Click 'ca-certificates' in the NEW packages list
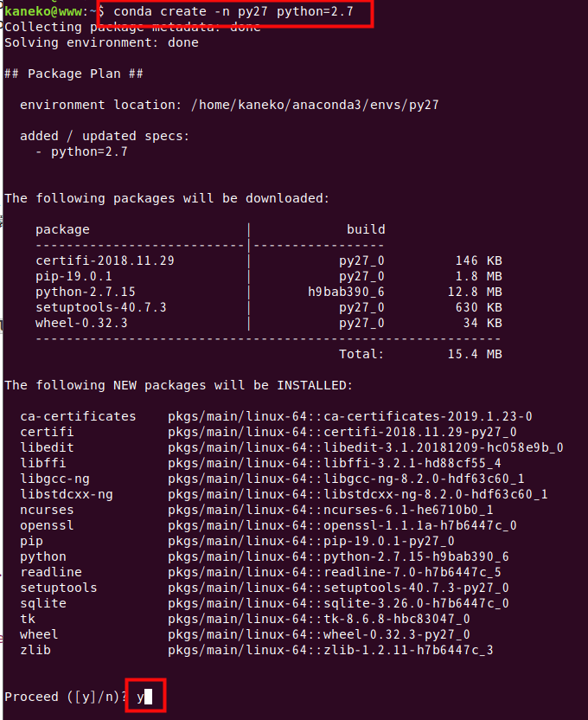 point(78,416)
